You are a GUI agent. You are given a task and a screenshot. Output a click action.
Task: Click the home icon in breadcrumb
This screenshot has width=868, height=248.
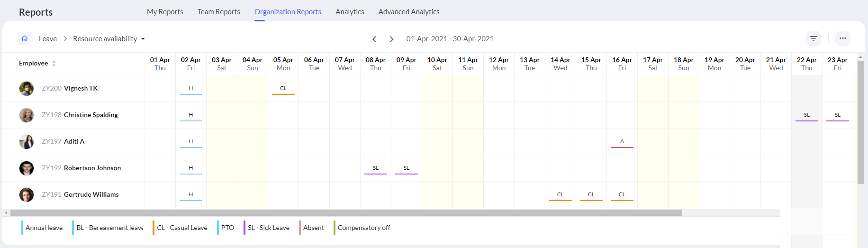pyautogui.click(x=25, y=38)
